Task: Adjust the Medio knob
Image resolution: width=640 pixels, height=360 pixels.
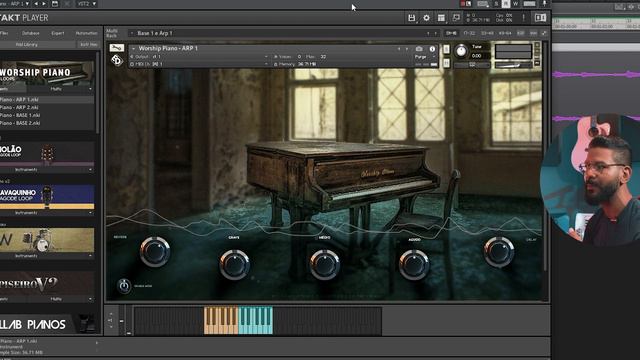Action: (324, 264)
